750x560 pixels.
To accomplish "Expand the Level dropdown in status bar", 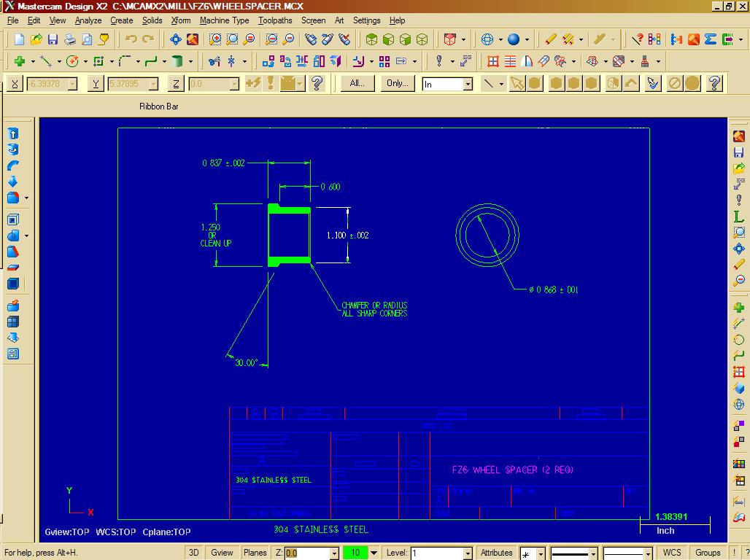I will 468,553.
